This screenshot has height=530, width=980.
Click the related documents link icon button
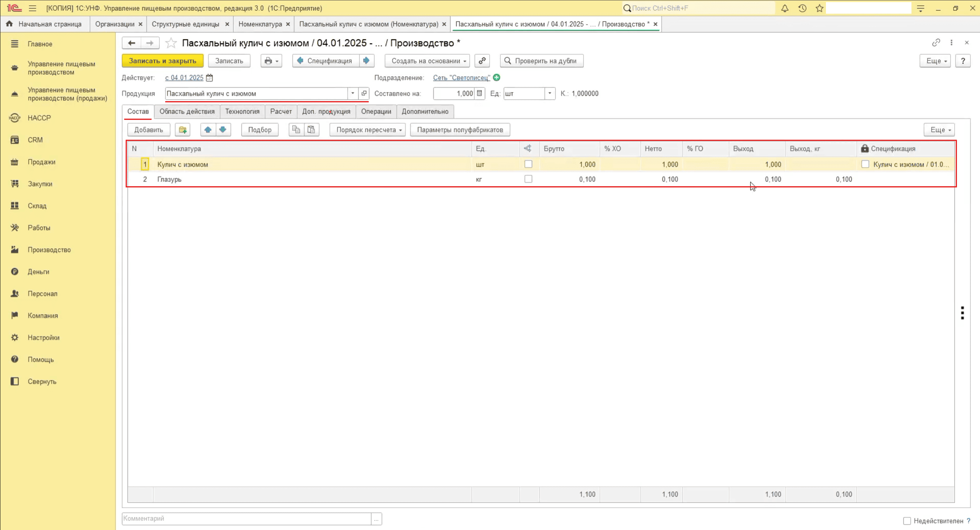tap(482, 61)
